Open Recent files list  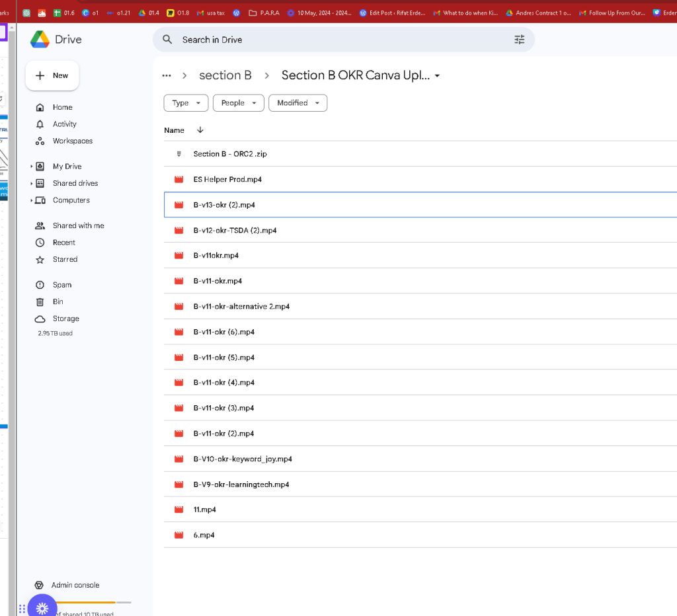(x=64, y=242)
